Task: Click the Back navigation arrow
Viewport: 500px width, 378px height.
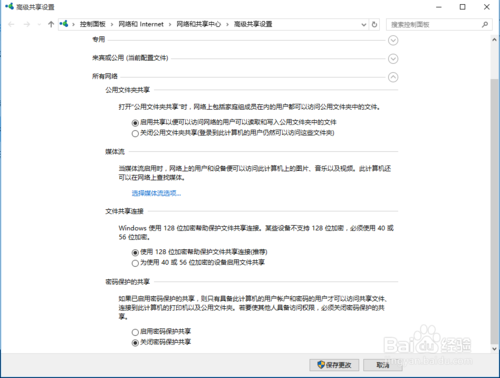Action: pyautogui.click(x=11, y=24)
